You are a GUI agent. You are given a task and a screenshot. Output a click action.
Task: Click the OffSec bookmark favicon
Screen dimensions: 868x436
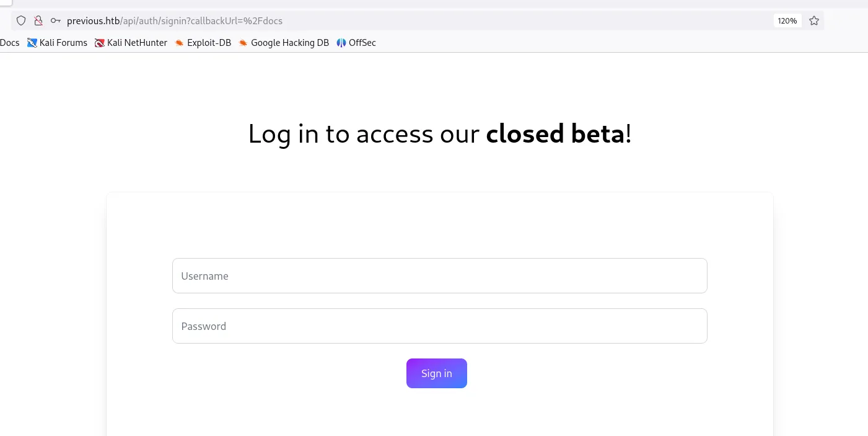click(341, 43)
